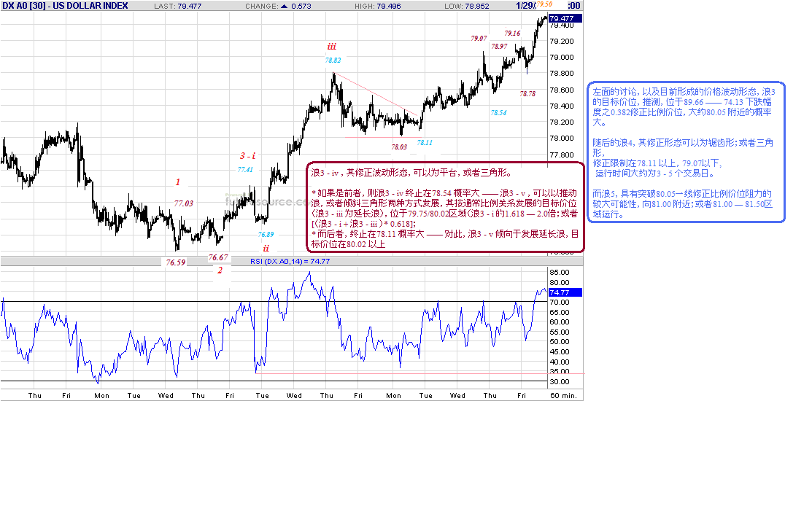Click the 78.78 label near the chart's right side

[x=527, y=93]
